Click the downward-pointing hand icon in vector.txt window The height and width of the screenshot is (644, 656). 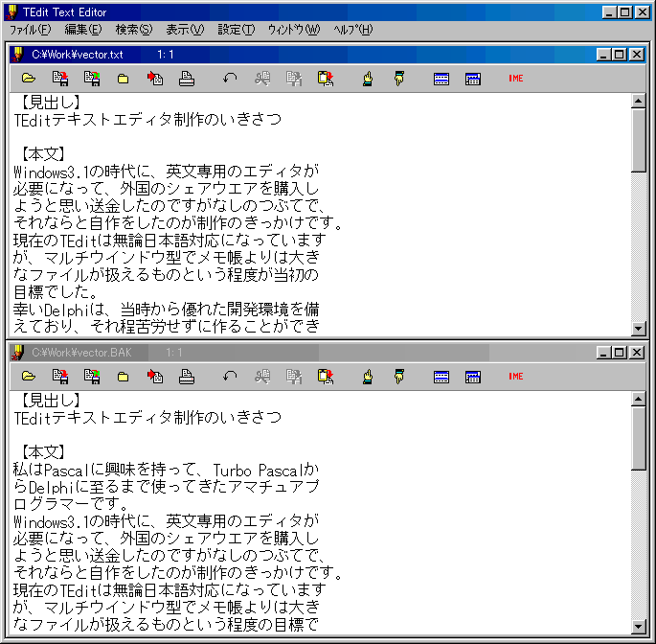click(x=399, y=78)
